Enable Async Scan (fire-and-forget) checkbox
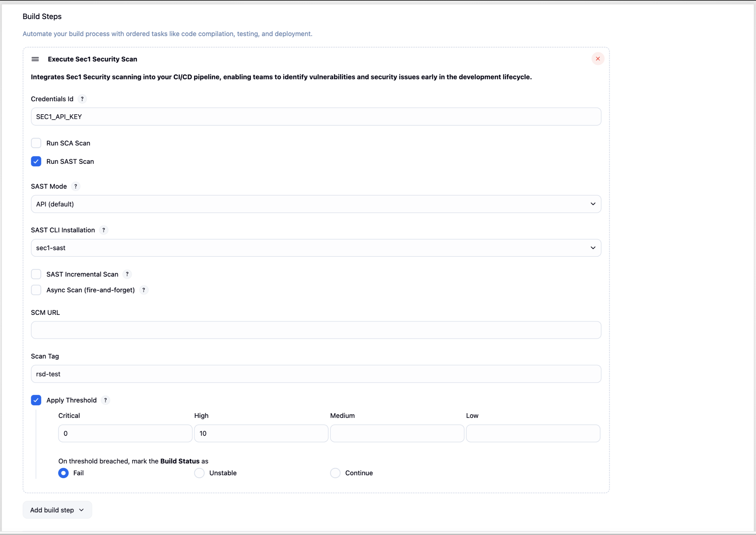756x535 pixels. (36, 290)
